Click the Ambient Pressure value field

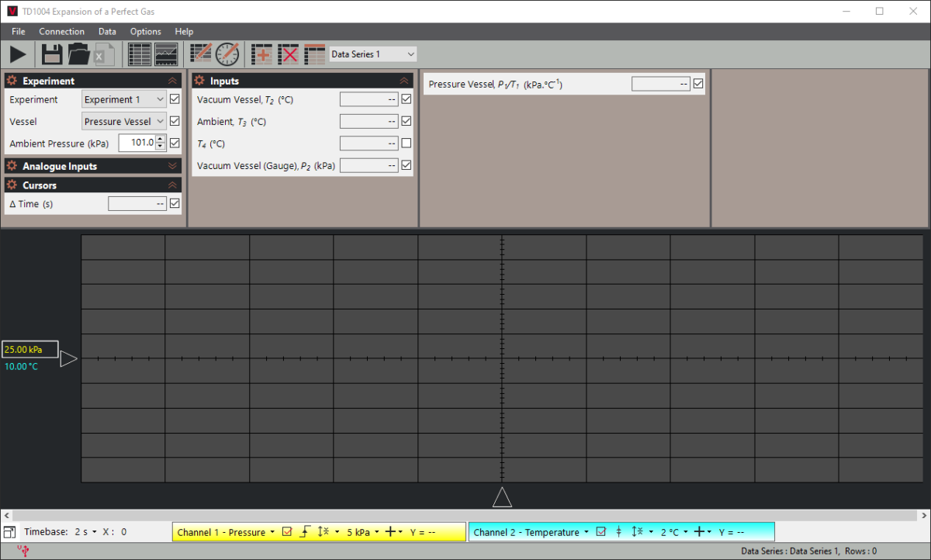click(137, 143)
